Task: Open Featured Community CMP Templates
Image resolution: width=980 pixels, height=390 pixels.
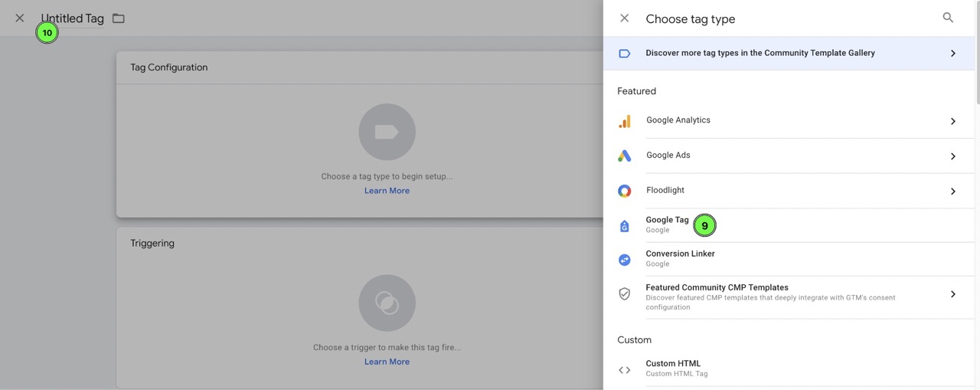Action: (x=789, y=297)
